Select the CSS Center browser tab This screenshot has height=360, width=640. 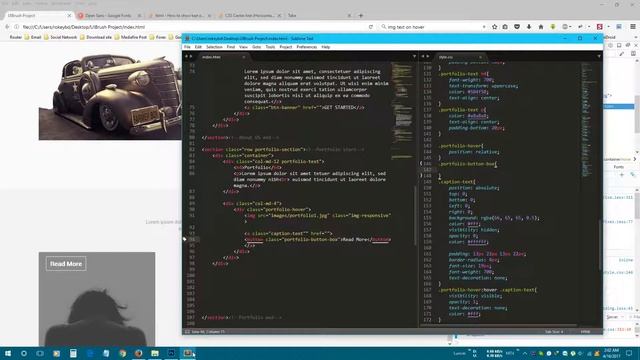pyautogui.click(x=249, y=16)
